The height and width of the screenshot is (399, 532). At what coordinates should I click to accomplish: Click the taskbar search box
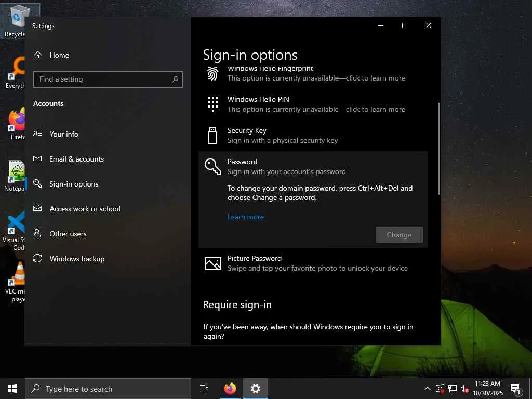point(108,389)
